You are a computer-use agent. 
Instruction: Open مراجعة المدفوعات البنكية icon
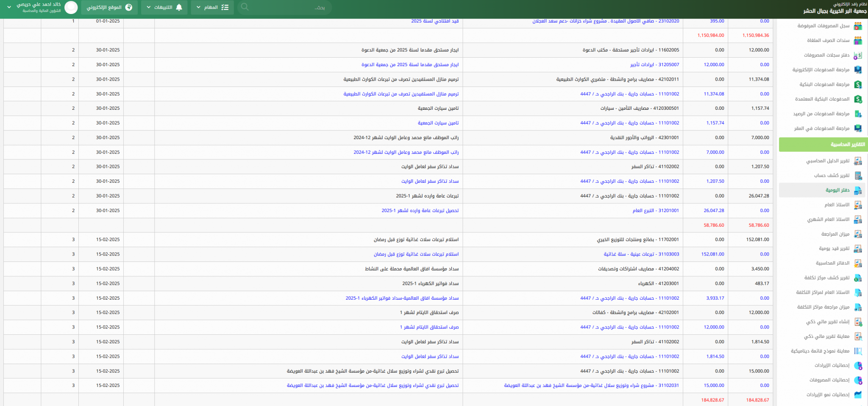tap(858, 85)
